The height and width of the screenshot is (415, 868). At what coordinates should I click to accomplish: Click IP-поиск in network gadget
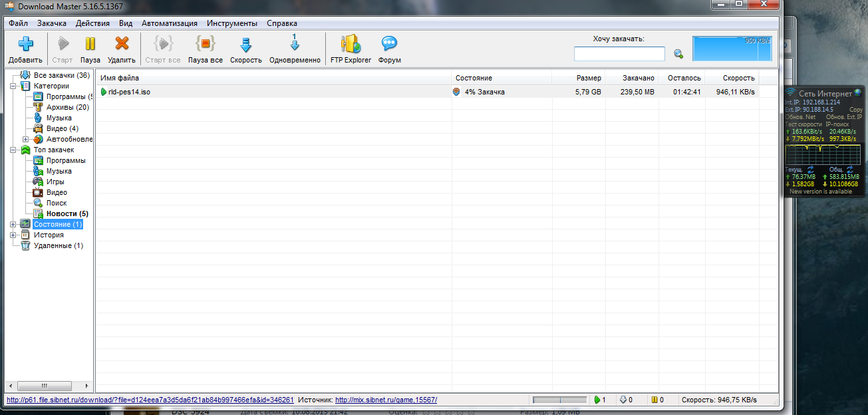(837, 124)
